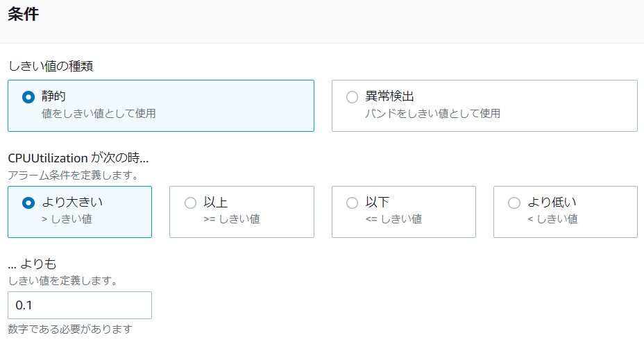Choose the より低い condition radio button
Image resolution: width=644 pixels, height=342 pixels.
point(514,203)
